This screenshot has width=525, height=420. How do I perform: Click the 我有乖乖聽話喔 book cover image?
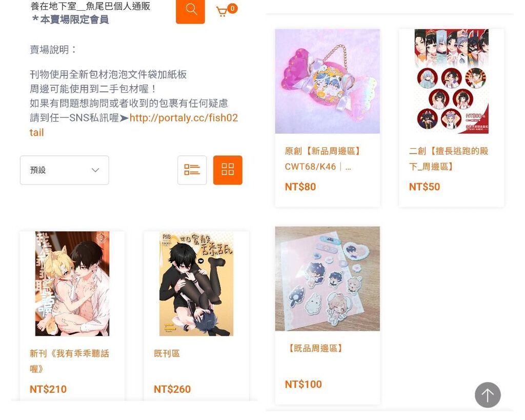pos(72,284)
